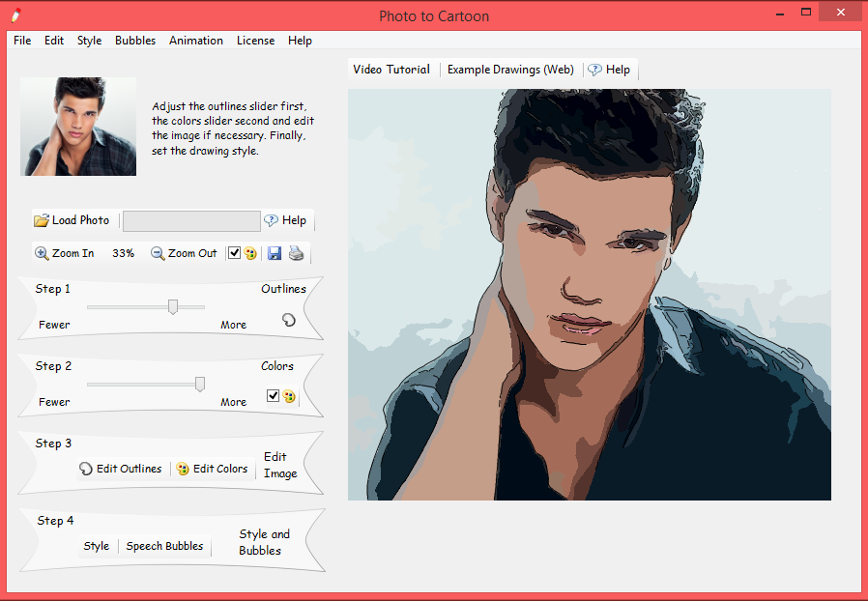Click the Zoom Out magnifier
The width and height of the screenshot is (868, 601).
pyautogui.click(x=158, y=253)
